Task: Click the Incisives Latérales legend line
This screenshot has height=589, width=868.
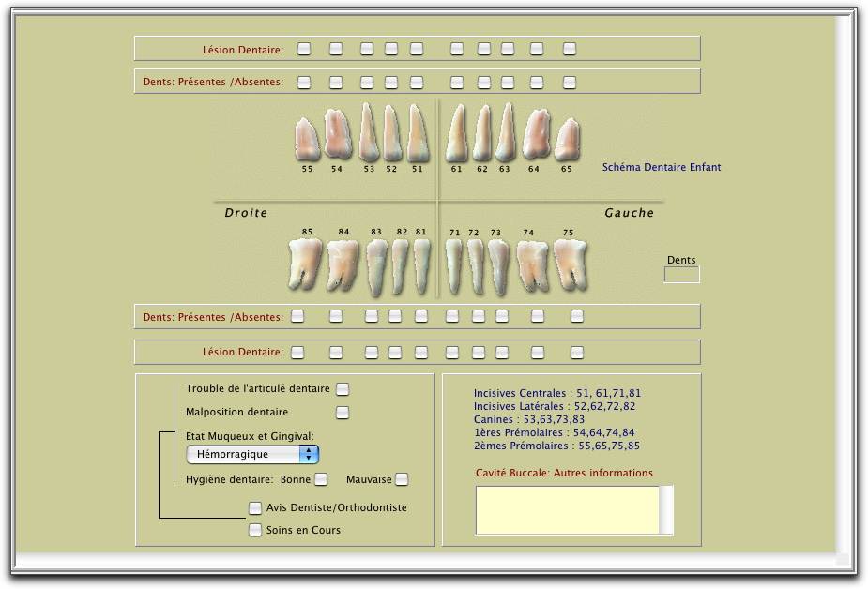Action: (555, 406)
